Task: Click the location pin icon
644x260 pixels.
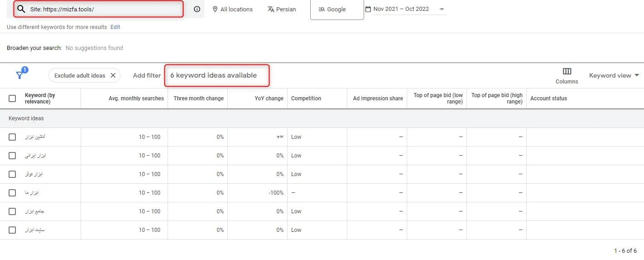Action: point(215,9)
